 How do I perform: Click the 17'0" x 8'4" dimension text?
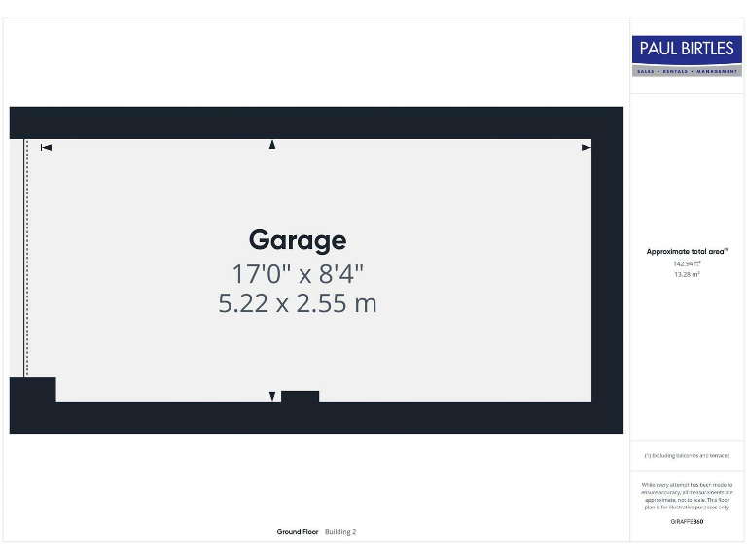[297, 273]
